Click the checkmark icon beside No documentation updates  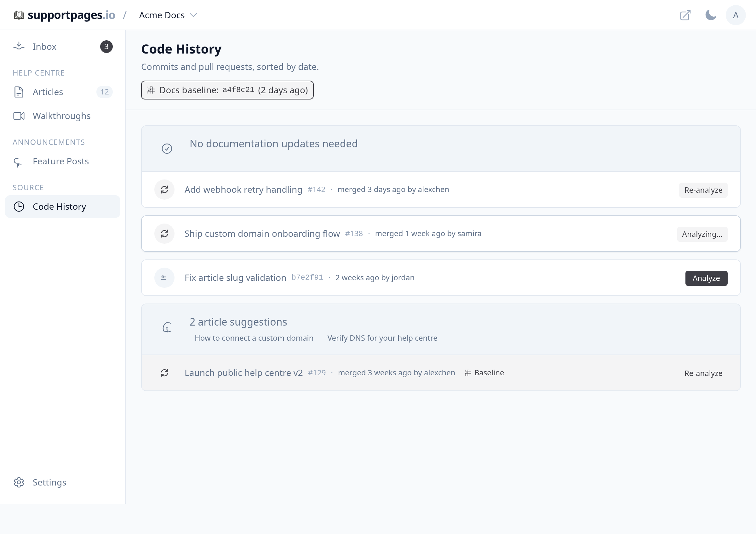(167, 149)
